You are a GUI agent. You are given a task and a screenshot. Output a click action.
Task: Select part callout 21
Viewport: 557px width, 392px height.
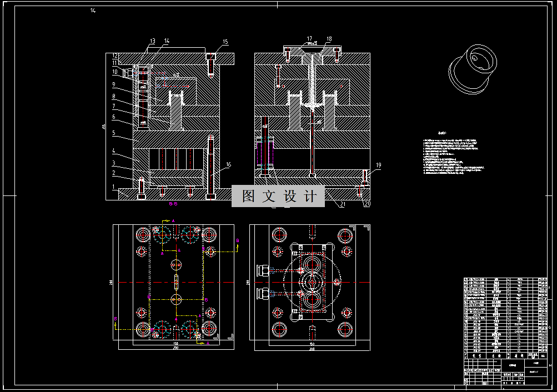[x=343, y=204]
